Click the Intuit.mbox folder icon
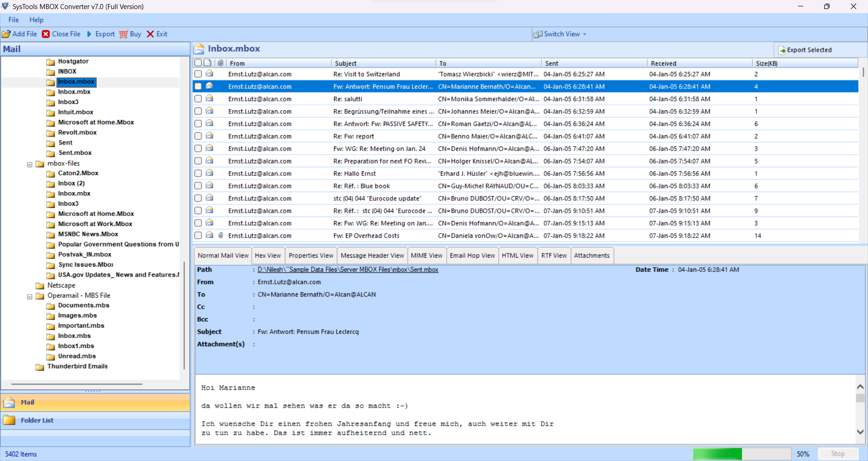This screenshot has width=868, height=461. tap(51, 113)
